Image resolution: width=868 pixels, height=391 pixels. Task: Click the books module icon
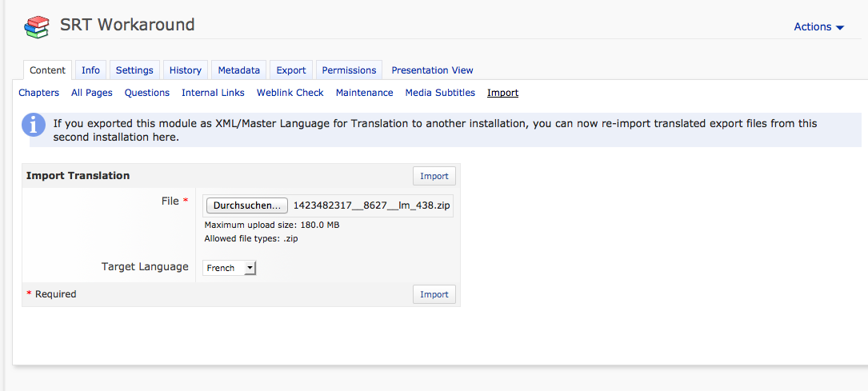(x=36, y=26)
